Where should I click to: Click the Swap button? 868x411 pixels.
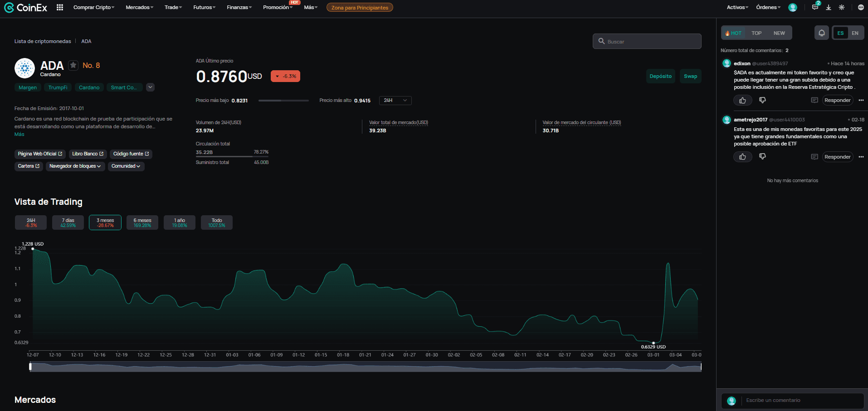690,76
